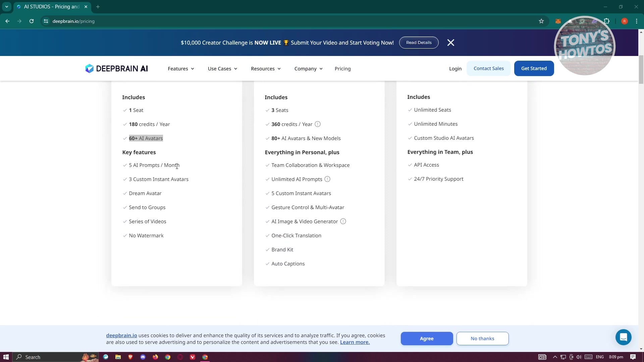Open the deepbrain.io link in cookie notice
This screenshot has height=362, width=644.
121,336
